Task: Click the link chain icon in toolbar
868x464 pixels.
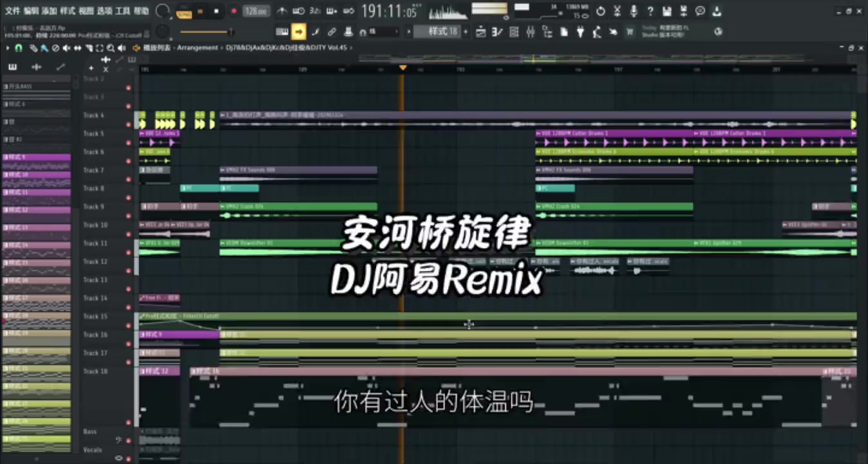Action: coord(332,32)
